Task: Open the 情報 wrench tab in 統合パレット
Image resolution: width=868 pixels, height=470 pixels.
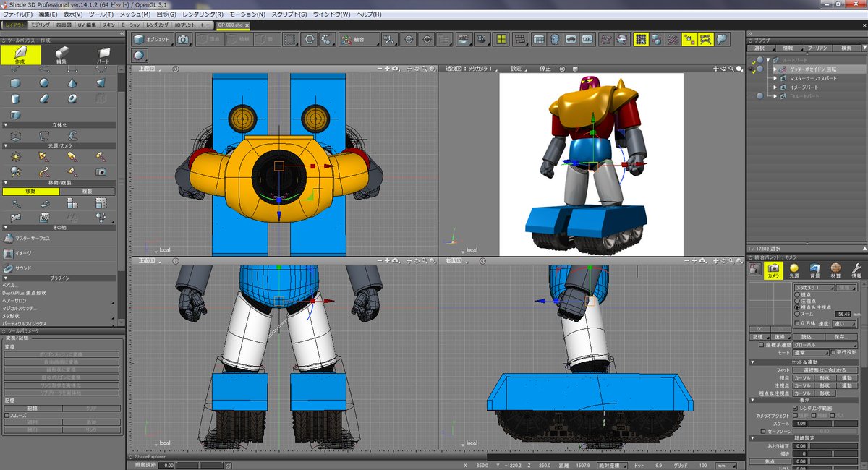Action: click(x=856, y=270)
